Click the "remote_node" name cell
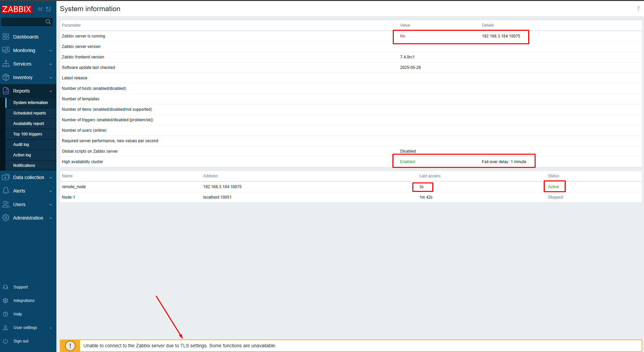 tap(74, 187)
